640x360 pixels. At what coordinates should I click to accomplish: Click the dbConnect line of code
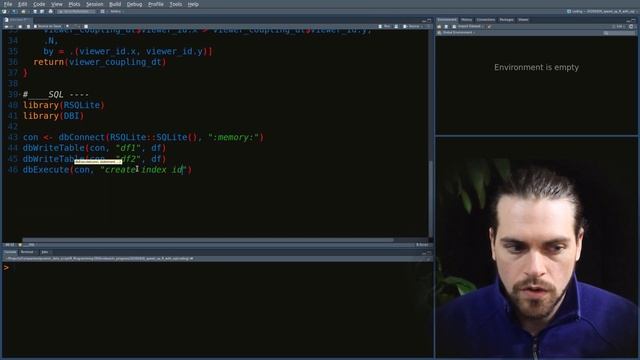click(143, 137)
